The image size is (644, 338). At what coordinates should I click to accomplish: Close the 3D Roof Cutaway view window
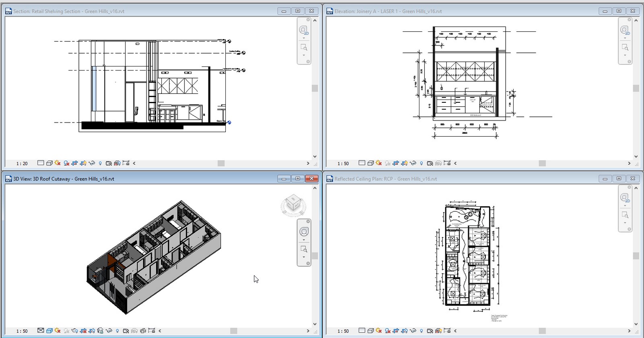pyautogui.click(x=312, y=178)
